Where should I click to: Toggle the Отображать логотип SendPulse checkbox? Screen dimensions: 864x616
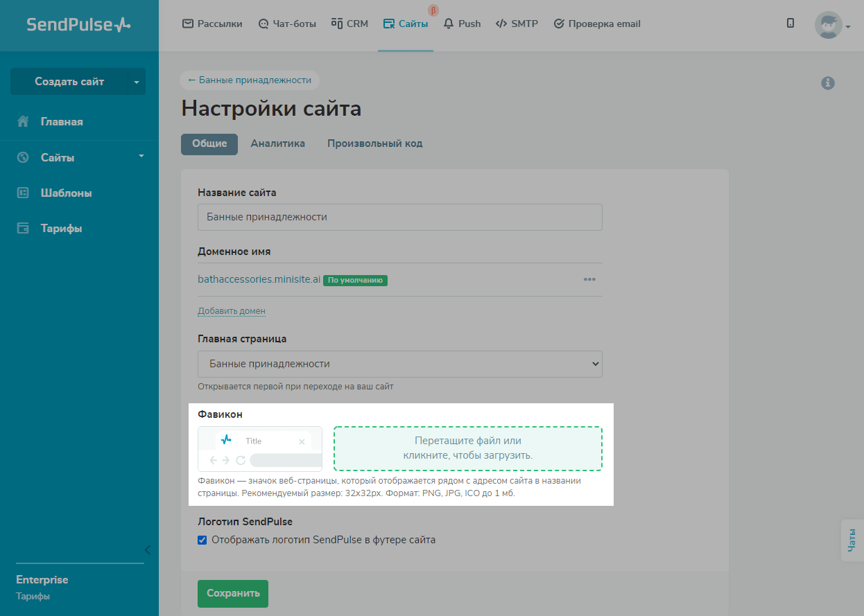pos(202,540)
